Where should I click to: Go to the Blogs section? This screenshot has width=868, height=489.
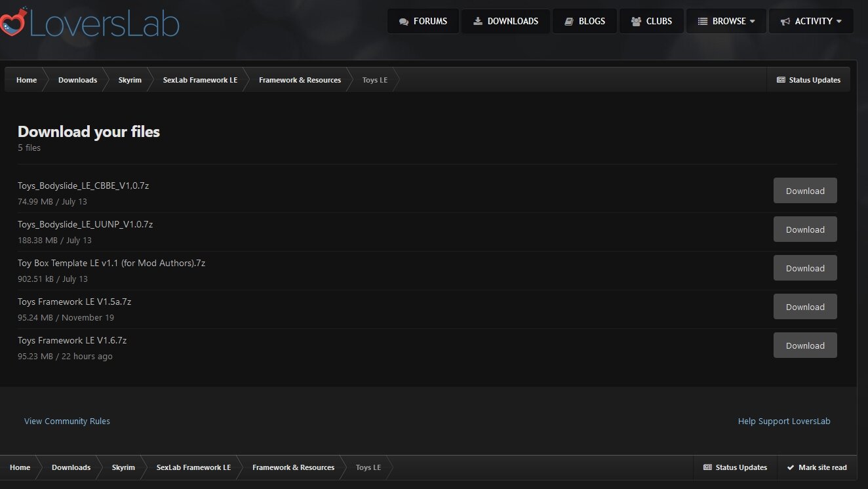[x=585, y=21]
